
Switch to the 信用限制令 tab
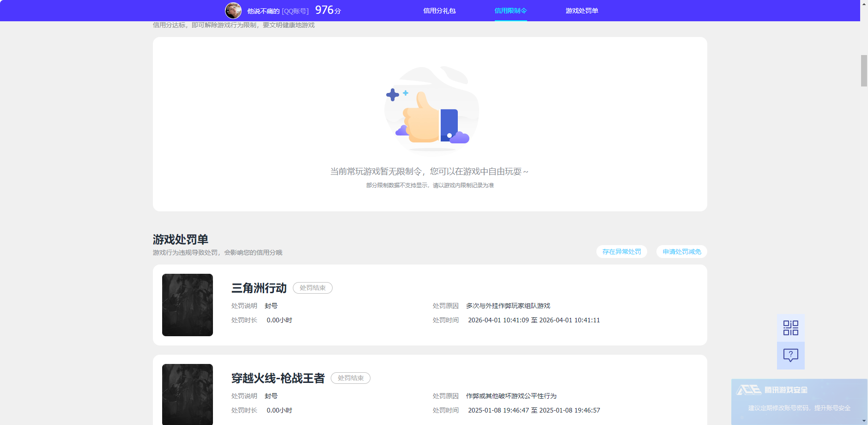(x=510, y=11)
